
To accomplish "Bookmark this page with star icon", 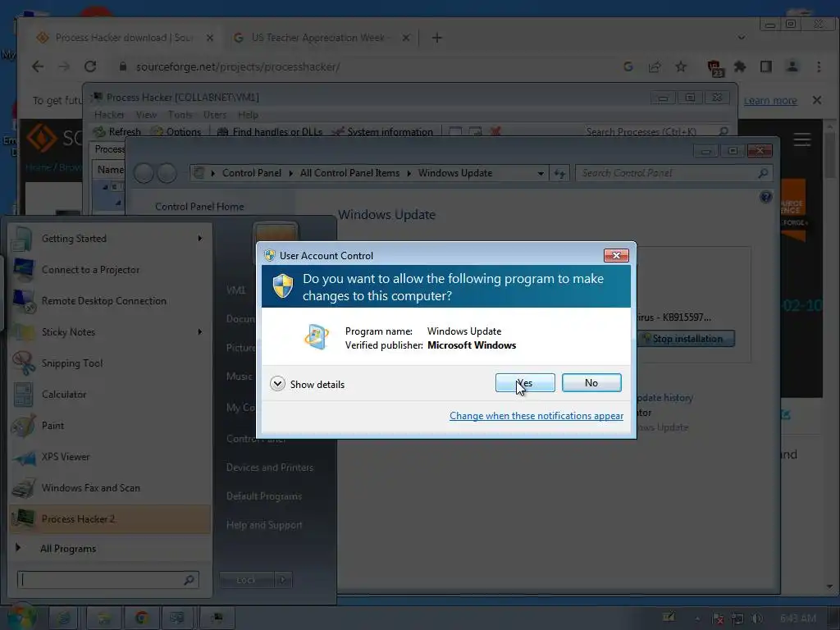I will 680,66.
